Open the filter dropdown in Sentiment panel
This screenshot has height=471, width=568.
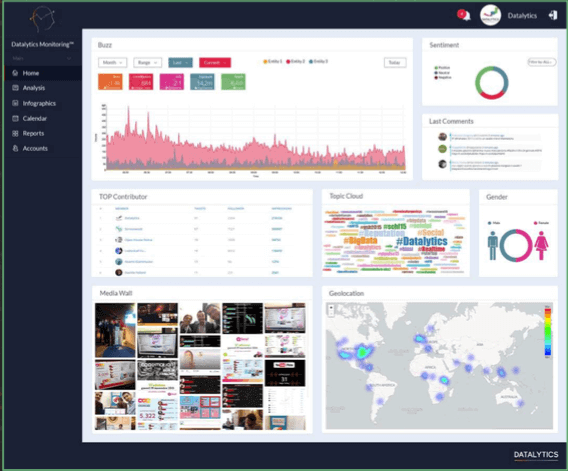click(x=541, y=62)
